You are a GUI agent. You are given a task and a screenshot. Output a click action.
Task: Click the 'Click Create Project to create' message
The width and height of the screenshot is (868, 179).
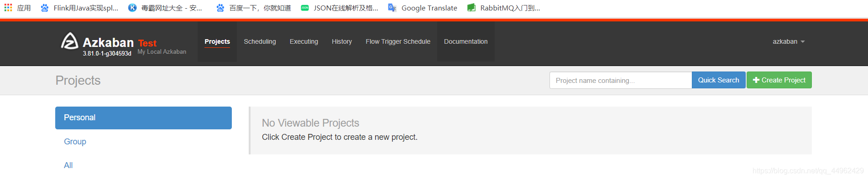340,137
